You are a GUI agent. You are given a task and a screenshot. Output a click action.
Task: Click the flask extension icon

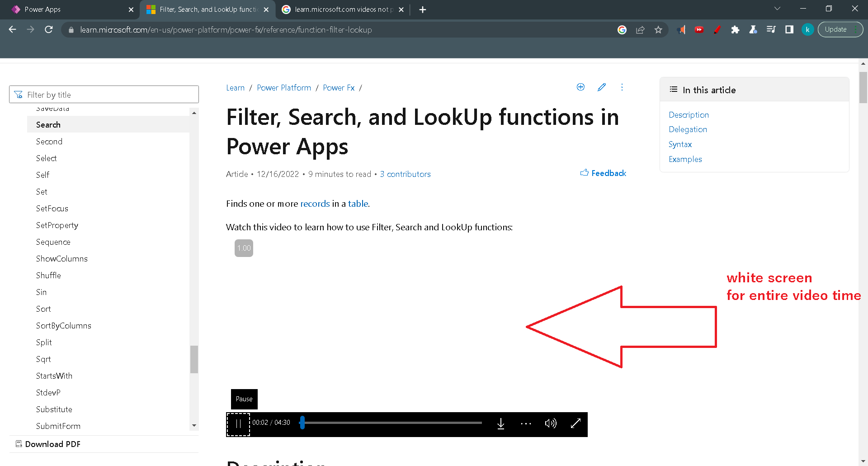[x=753, y=30]
